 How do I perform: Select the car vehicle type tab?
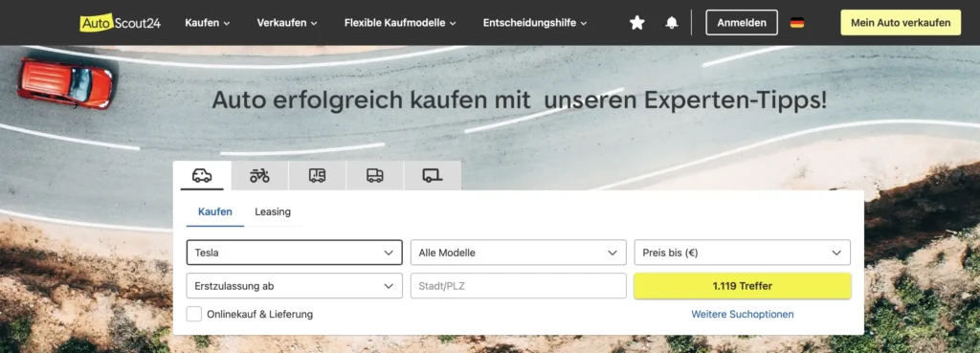tap(202, 176)
